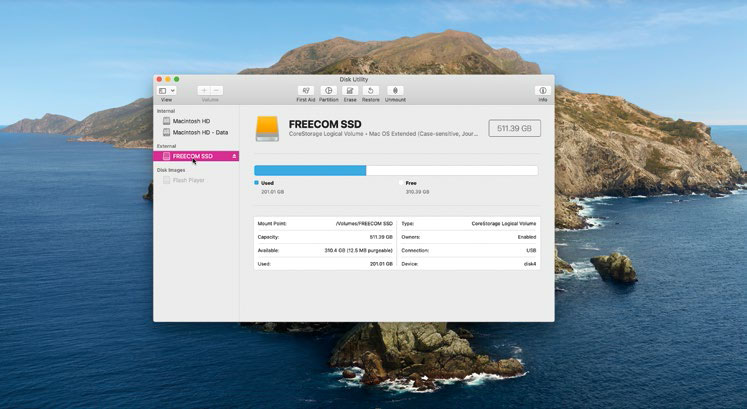
Task: Click the Disk Utility window title
Action: pos(353,80)
